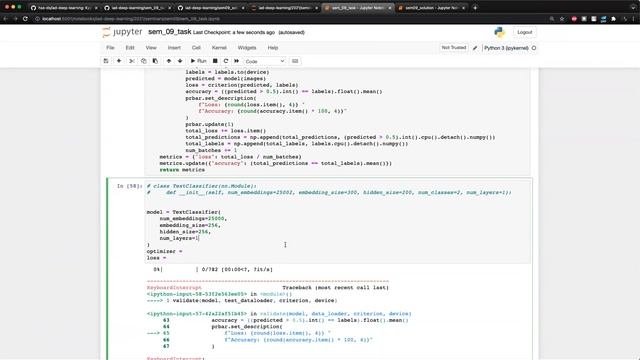Rename notebook by clicking sem_09_task title
The height and width of the screenshot is (360, 640).
(x=169, y=32)
